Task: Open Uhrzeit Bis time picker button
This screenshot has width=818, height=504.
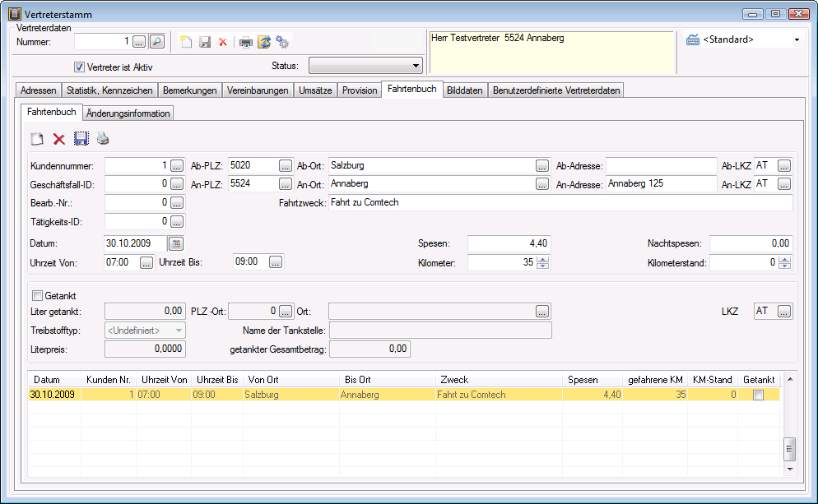Action: click(x=276, y=262)
